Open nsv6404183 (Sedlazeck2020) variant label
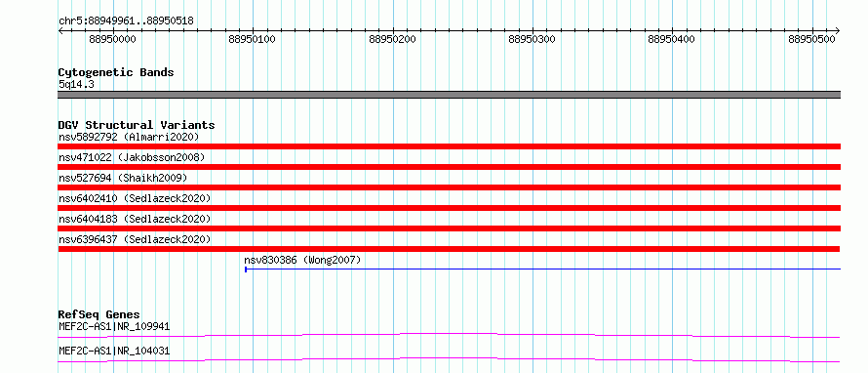This screenshot has height=373, width=868. (135, 219)
